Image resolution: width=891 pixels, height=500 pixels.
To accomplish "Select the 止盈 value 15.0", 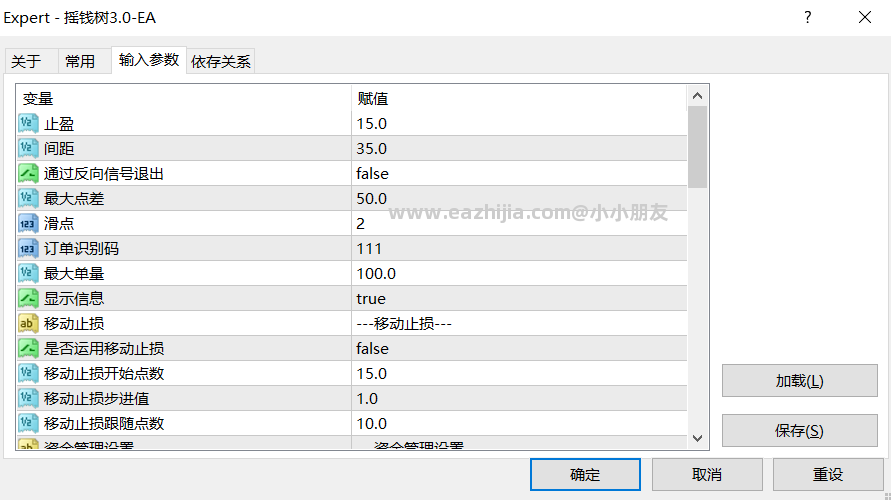I will [x=372, y=124].
